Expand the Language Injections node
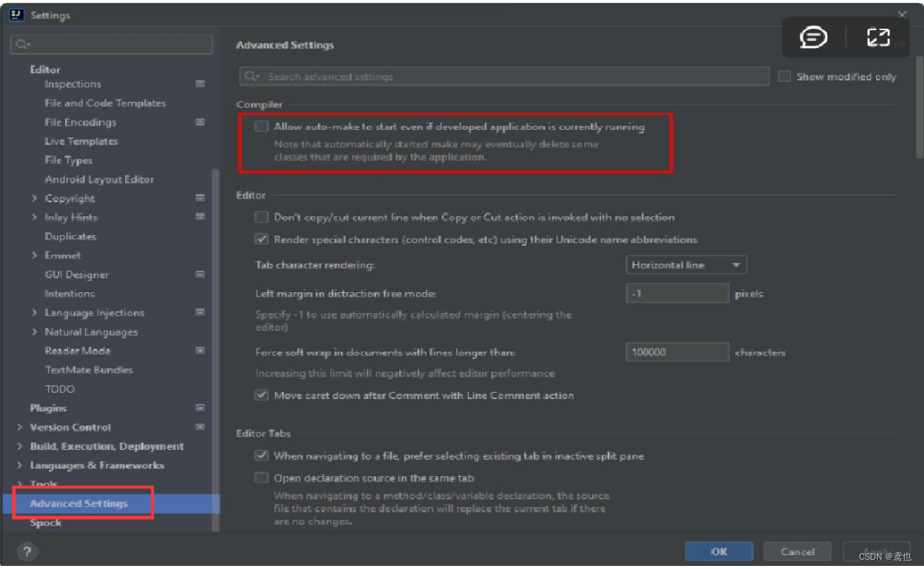 point(34,312)
